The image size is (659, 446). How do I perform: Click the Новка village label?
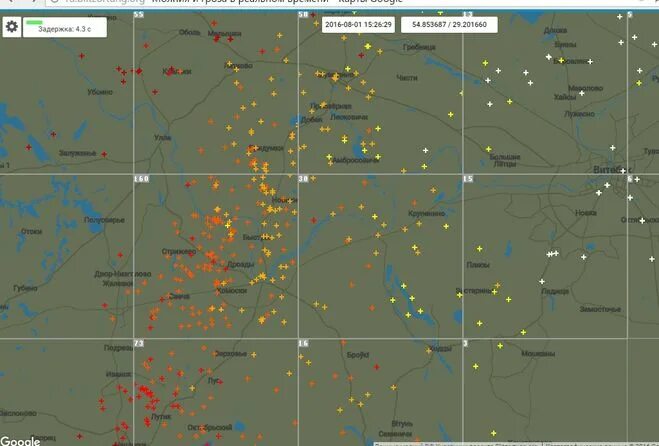click(585, 213)
